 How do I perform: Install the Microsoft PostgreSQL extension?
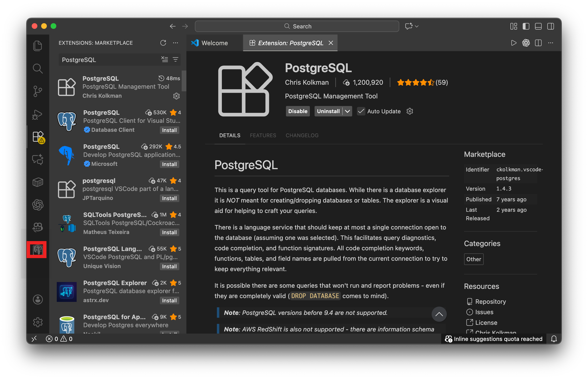(x=169, y=164)
